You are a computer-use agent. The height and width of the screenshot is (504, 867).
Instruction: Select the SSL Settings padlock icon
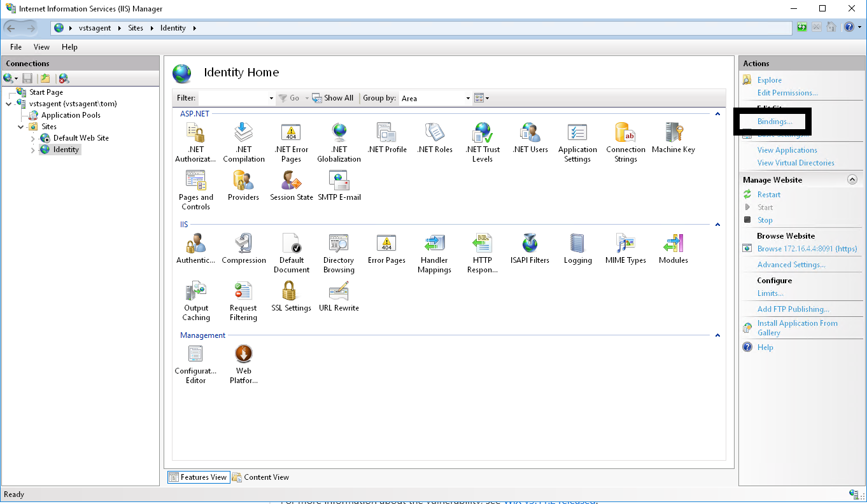[289, 291]
